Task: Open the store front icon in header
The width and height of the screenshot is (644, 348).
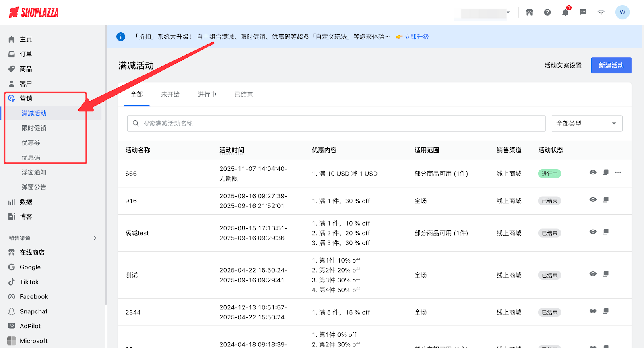Action: point(529,12)
